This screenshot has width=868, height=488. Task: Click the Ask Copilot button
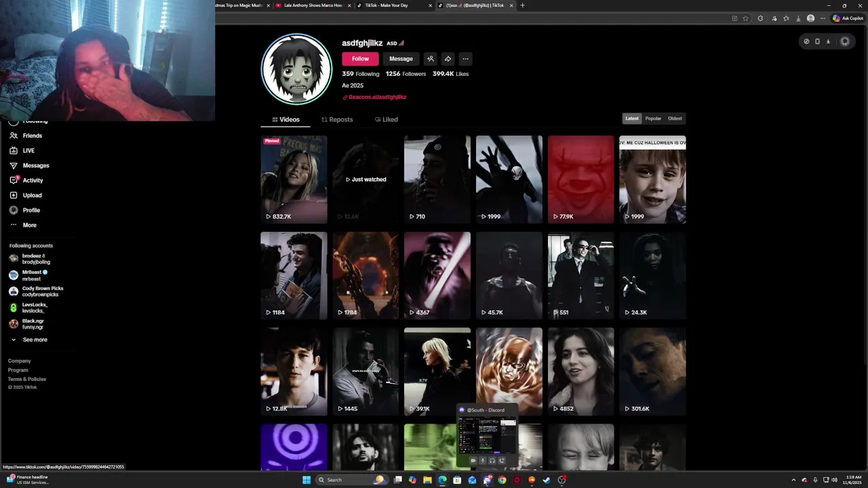tap(849, 18)
